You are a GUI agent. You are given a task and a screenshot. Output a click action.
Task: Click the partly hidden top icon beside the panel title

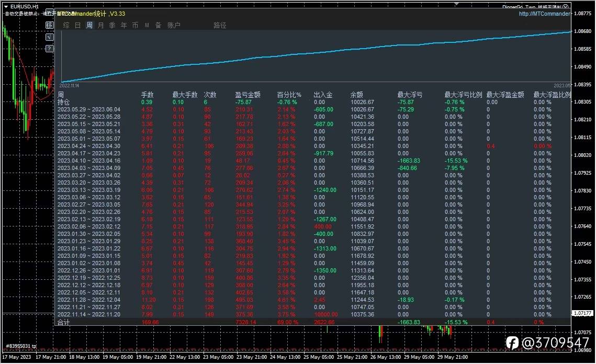tap(49, 12)
